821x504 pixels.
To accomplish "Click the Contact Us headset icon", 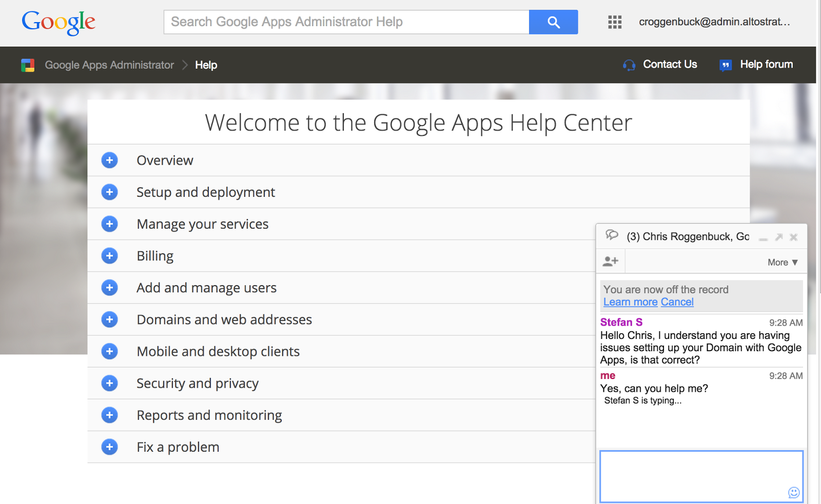I will (629, 65).
